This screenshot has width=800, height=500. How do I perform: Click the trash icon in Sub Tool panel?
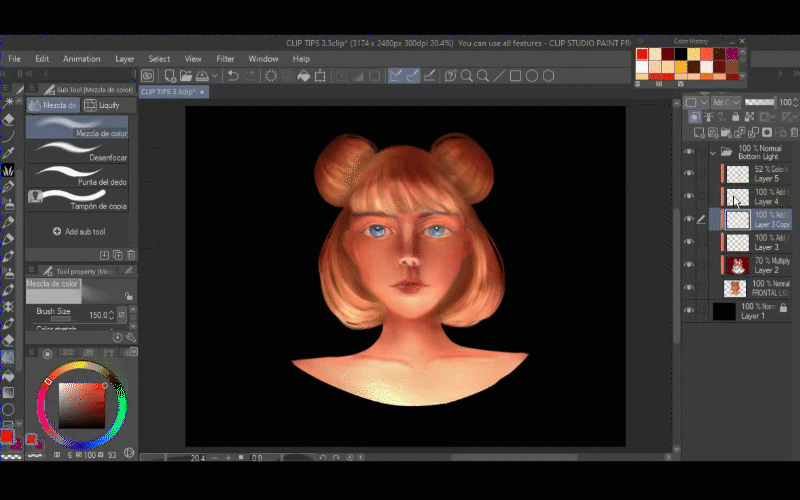pos(130,255)
